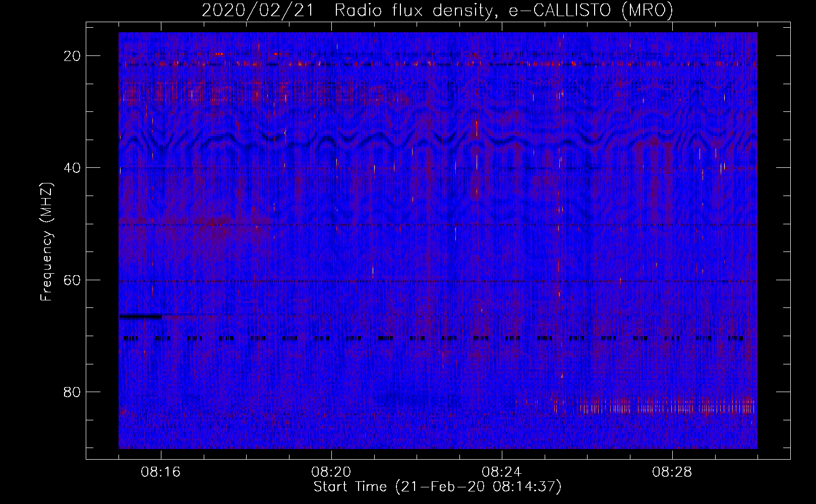Click the "Frequency (MHZ)" axis label
Viewport: 816px width, 504px height.
click(x=46, y=242)
